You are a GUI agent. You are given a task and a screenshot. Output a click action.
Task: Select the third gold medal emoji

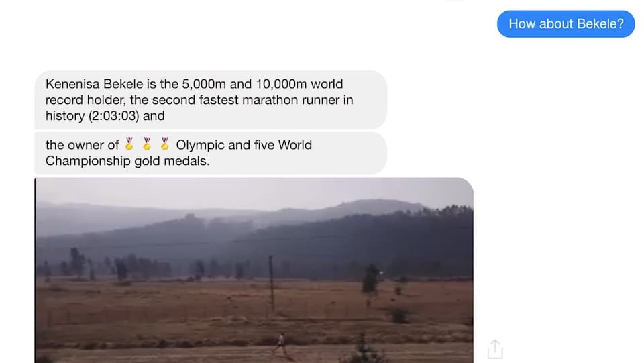165,144
